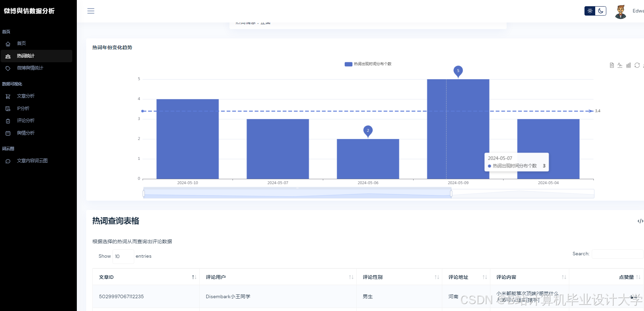Viewport: 644px width, 311px height.
Task: Click the calendar icon beside 舆情分析
Action: 8,133
